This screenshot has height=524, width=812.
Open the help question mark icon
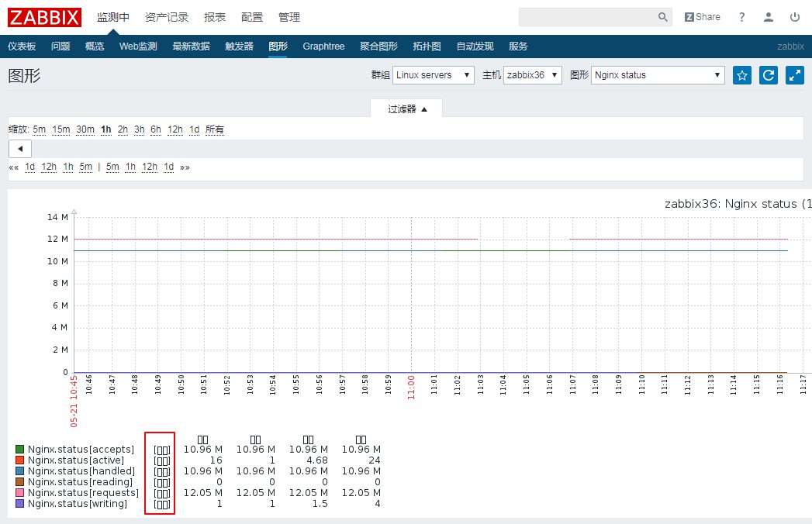coord(742,17)
